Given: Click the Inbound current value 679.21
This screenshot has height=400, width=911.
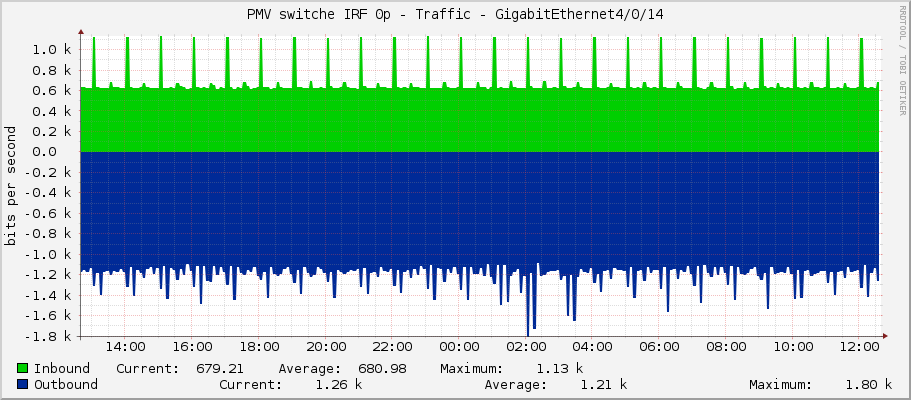Looking at the screenshot, I should 219,369.
